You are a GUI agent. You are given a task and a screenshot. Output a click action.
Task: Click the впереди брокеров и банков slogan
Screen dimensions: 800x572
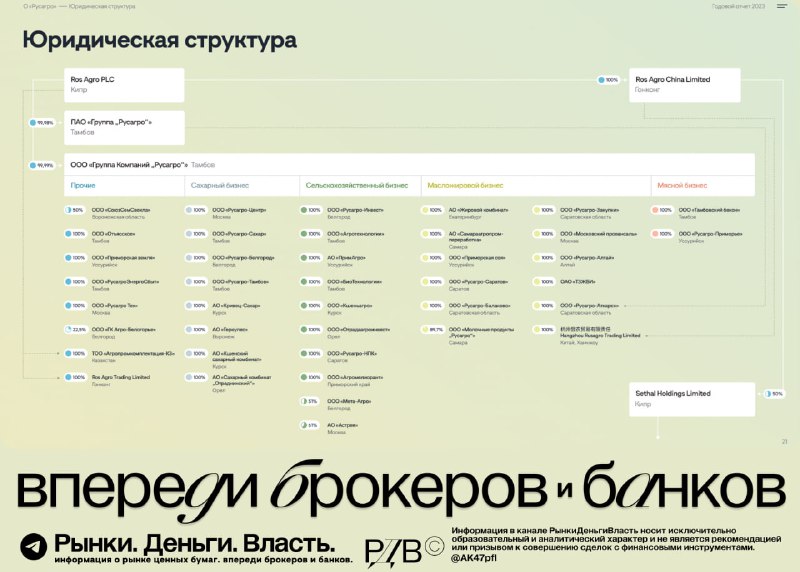401,489
